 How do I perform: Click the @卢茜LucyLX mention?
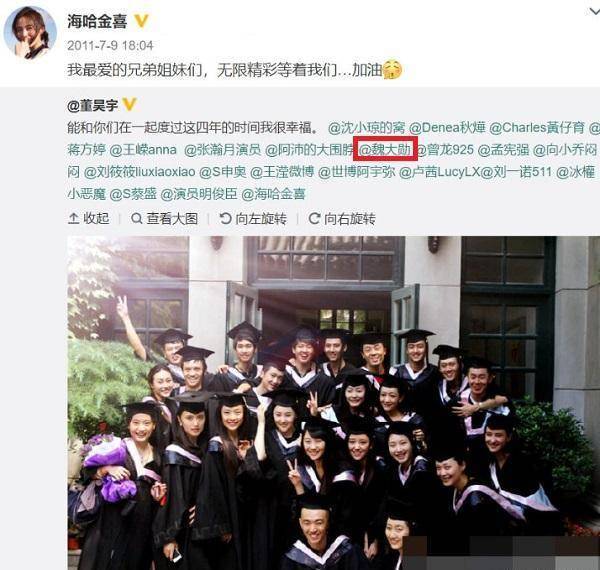(439, 172)
